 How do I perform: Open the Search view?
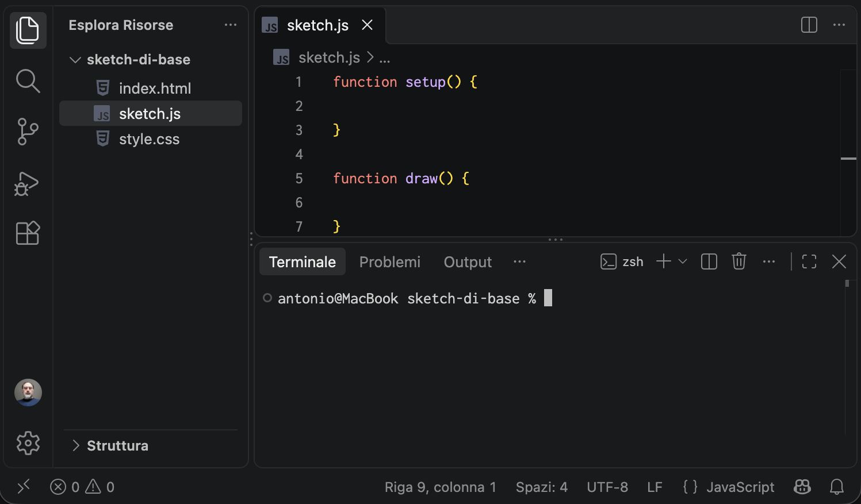point(28,81)
